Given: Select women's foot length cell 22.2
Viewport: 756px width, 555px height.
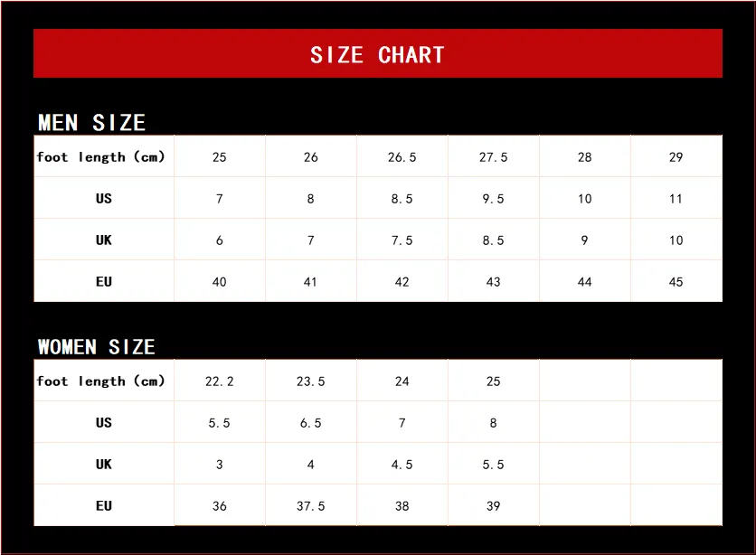Looking at the screenshot, I should (x=220, y=381).
